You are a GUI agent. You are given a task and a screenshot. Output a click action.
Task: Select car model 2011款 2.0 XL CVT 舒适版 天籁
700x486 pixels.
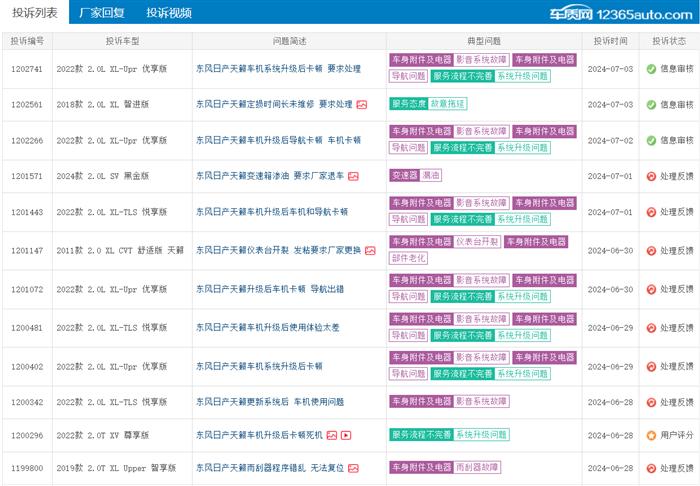click(x=120, y=250)
